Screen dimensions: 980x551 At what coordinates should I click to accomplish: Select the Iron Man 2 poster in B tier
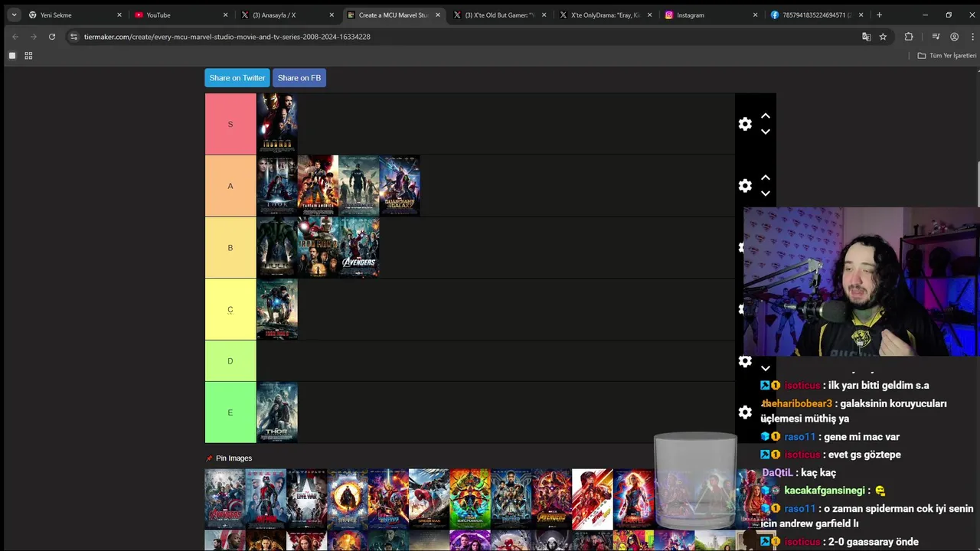[318, 248]
